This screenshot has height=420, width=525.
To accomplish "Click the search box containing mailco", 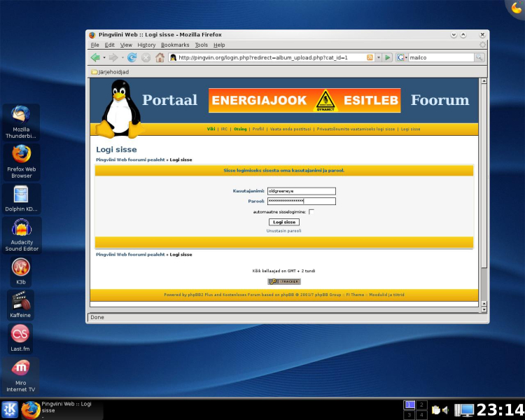I will click(x=441, y=57).
